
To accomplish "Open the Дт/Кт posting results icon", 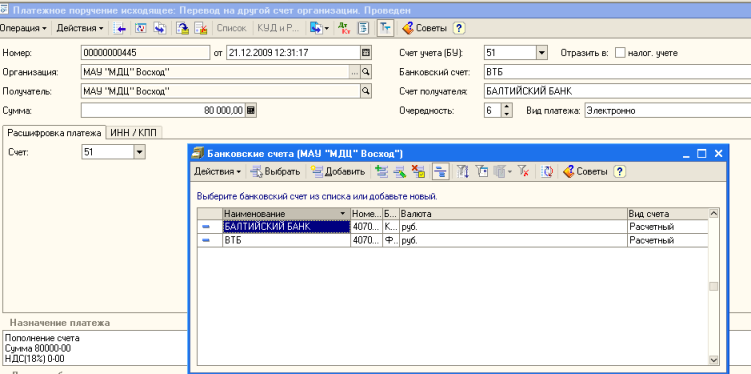I will [x=344, y=28].
